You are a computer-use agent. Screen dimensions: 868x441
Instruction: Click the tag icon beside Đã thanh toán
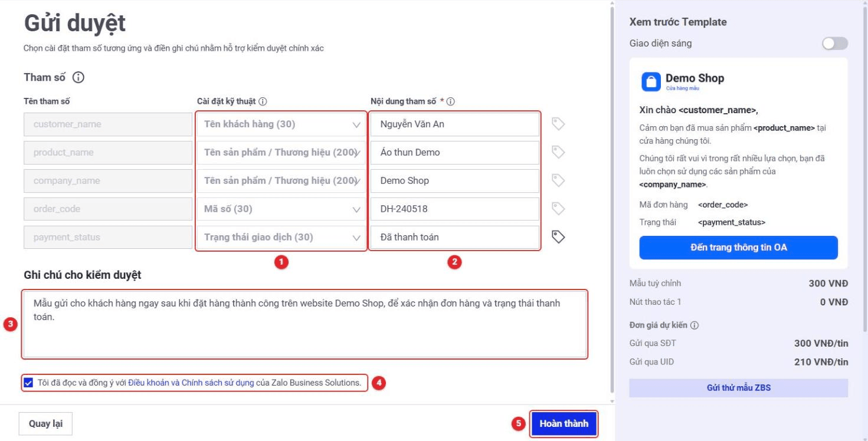tap(558, 237)
